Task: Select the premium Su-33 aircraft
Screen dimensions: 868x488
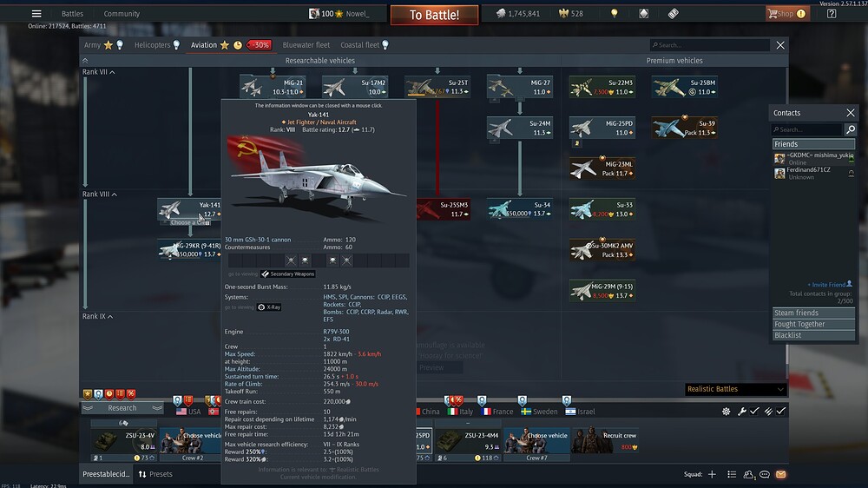Action: pos(602,209)
